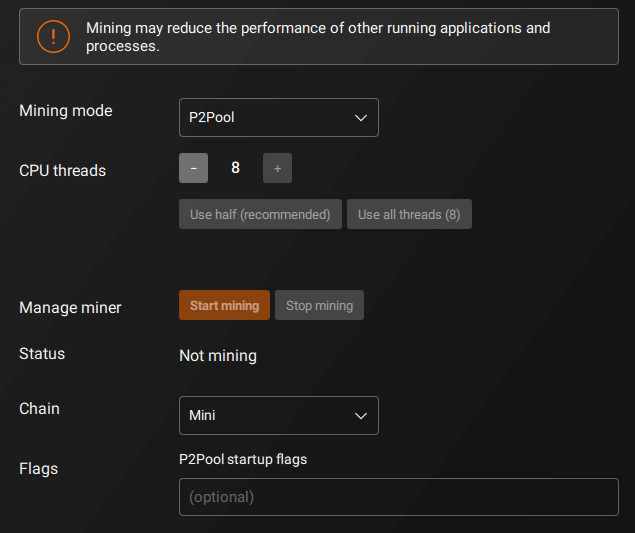Focus the P2Pool startup flags input field
Image resolution: width=635 pixels, height=533 pixels.
pyautogui.click(x=398, y=497)
